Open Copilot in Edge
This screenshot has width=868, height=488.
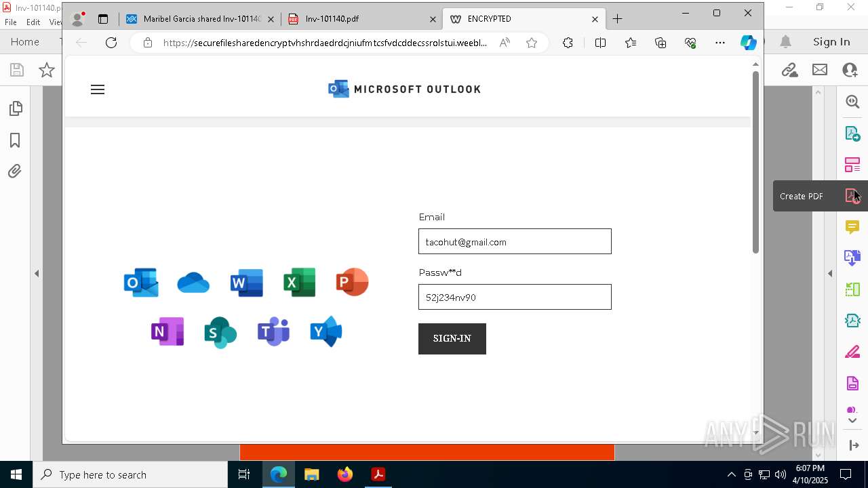[x=749, y=43]
